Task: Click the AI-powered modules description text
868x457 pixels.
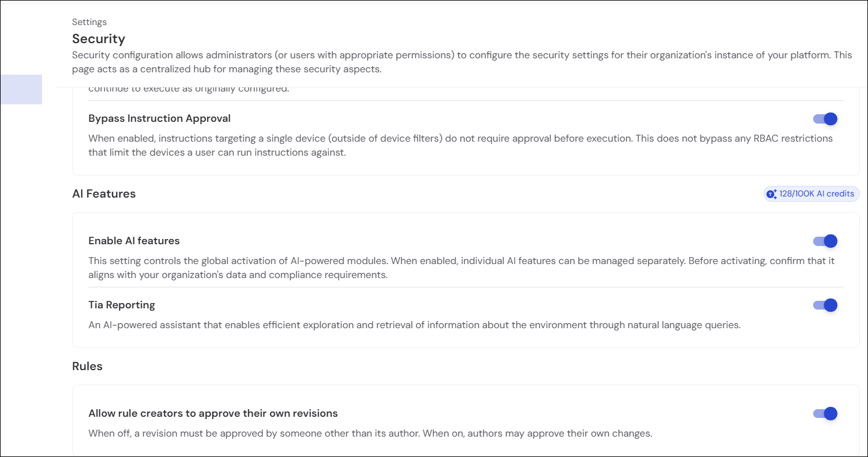Action: pyautogui.click(x=461, y=268)
